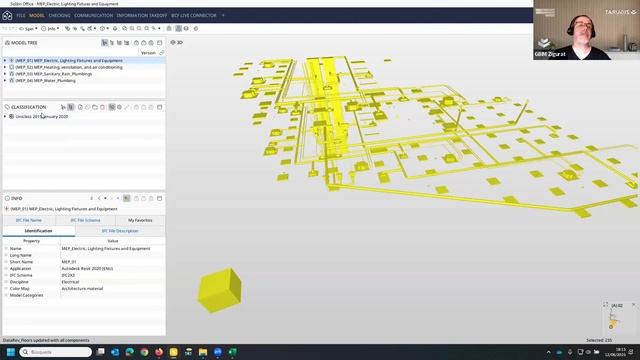Switch to the CHECKING layout tab
Image resolution: width=640 pixels, height=360 pixels.
[x=60, y=16]
